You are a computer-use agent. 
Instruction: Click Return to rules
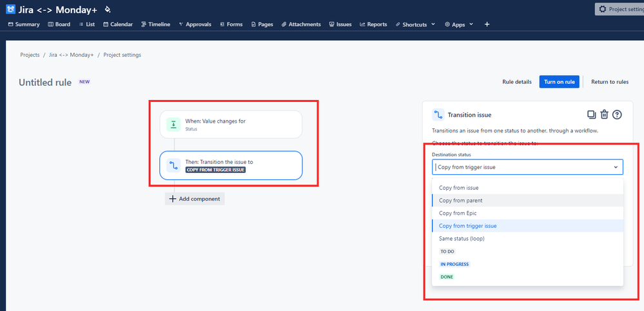(x=610, y=82)
